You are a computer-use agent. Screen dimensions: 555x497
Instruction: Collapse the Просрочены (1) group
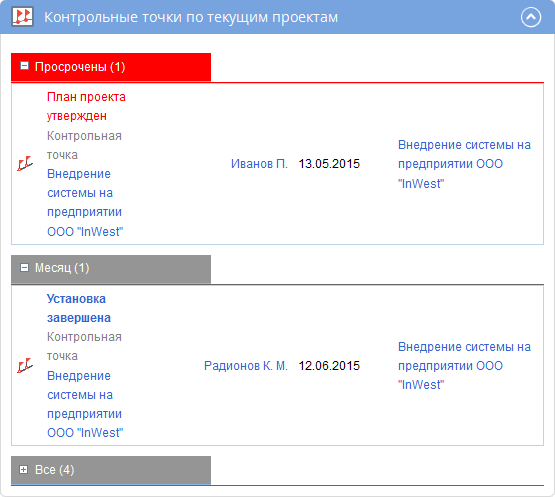24,66
